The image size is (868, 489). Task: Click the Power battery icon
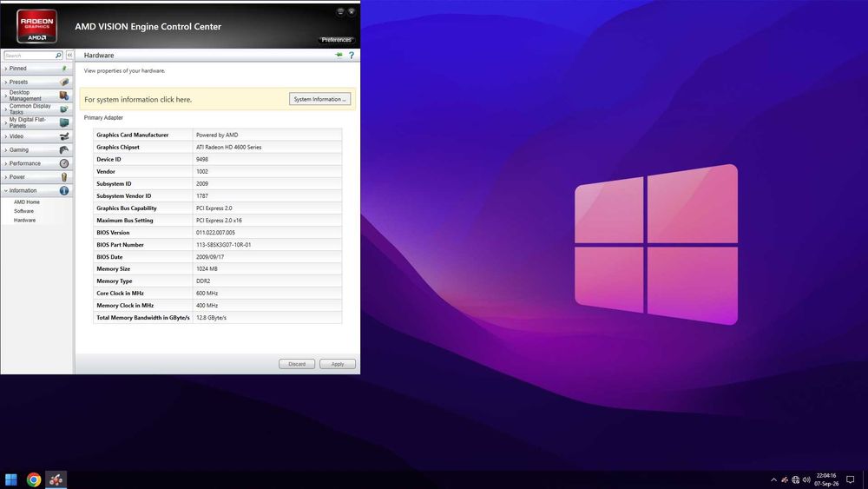(64, 177)
